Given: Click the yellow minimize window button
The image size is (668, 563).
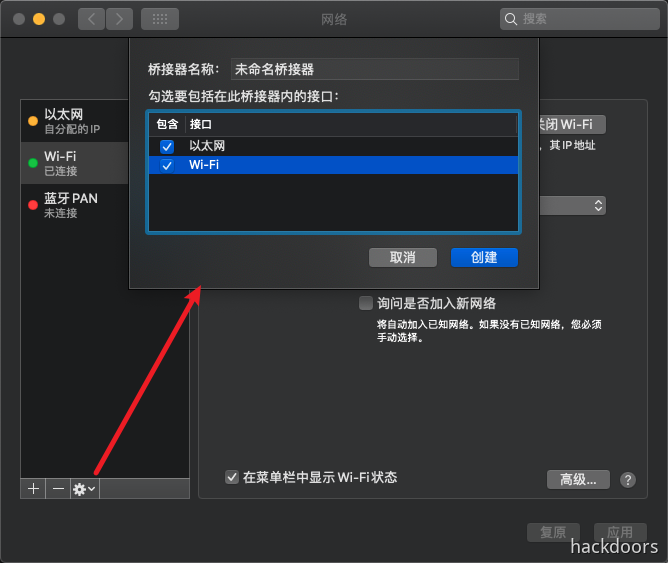Looking at the screenshot, I should [39, 19].
